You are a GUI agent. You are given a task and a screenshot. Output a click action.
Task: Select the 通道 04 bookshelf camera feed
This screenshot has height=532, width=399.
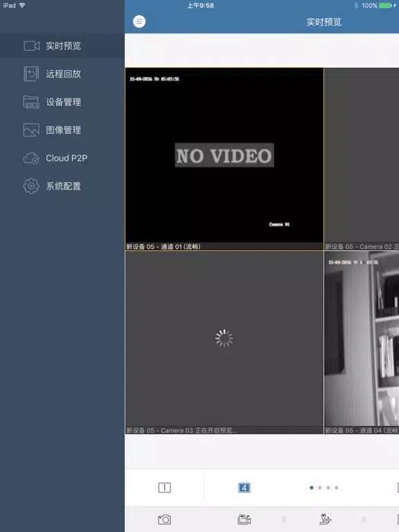click(362, 342)
